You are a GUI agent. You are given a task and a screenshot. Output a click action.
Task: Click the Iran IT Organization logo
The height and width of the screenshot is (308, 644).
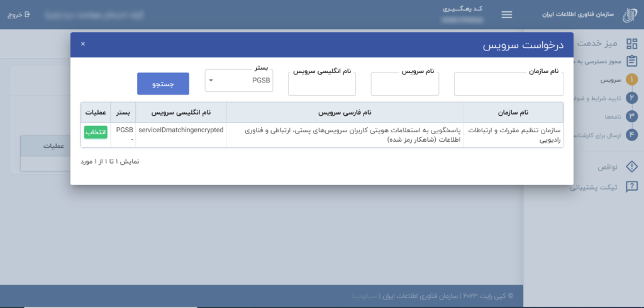pos(630,15)
